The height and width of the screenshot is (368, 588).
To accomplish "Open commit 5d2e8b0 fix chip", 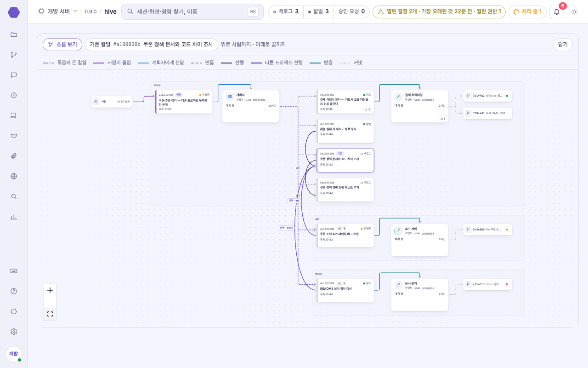I will point(487,230).
